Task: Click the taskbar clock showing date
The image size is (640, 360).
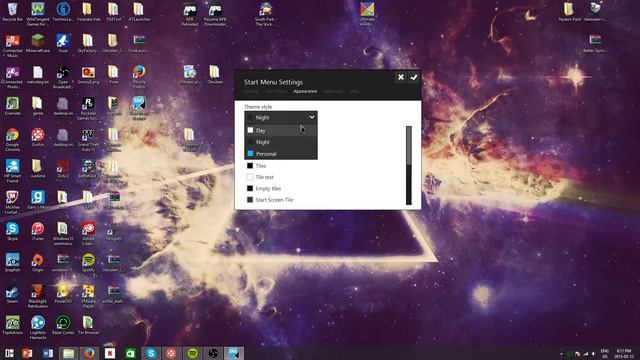Action: (x=624, y=353)
